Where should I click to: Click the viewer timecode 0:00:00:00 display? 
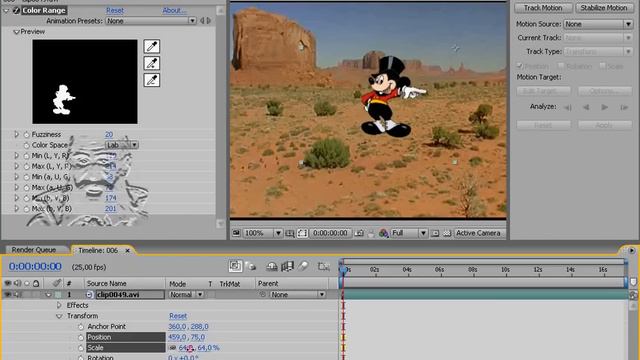point(330,233)
